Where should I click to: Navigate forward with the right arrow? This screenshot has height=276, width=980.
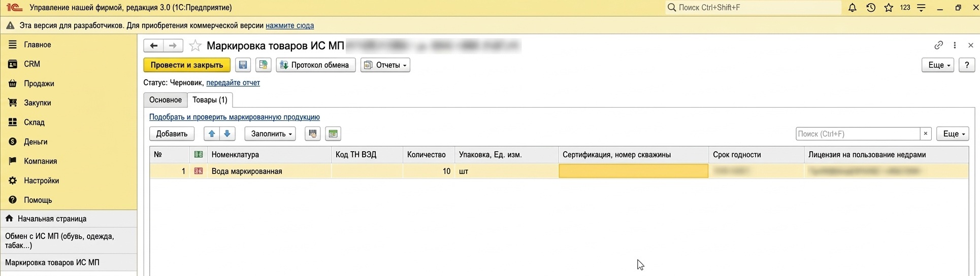click(173, 46)
